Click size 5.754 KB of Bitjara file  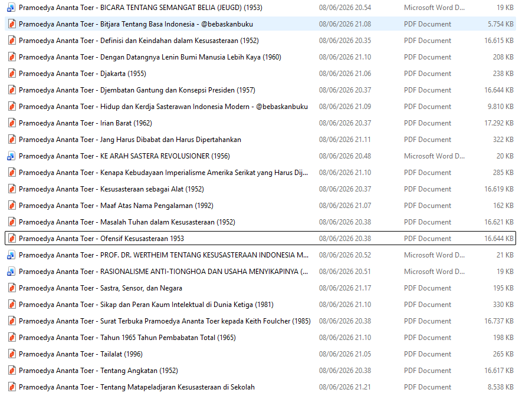click(501, 24)
